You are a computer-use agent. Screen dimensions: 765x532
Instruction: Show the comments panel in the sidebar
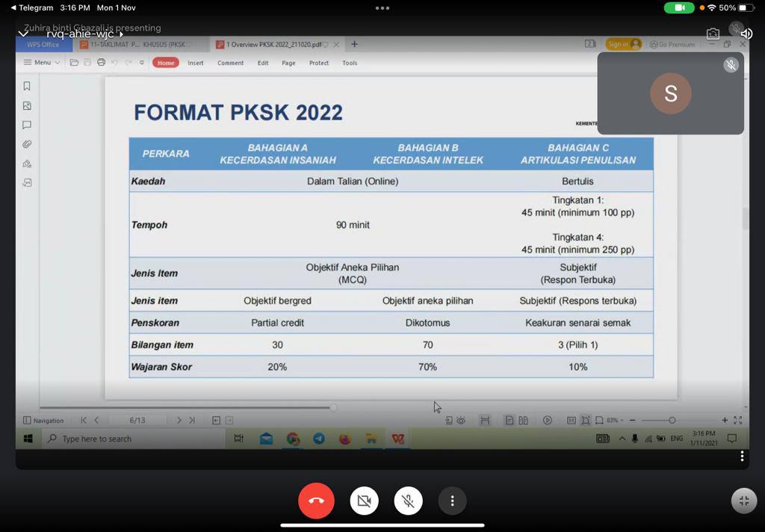tap(27, 125)
